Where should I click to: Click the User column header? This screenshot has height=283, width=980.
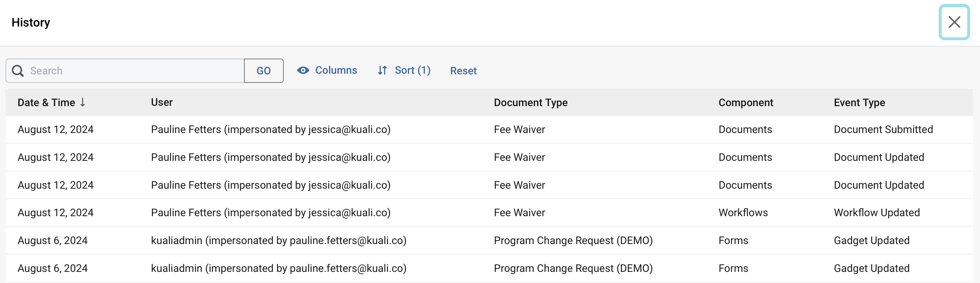pos(162,102)
